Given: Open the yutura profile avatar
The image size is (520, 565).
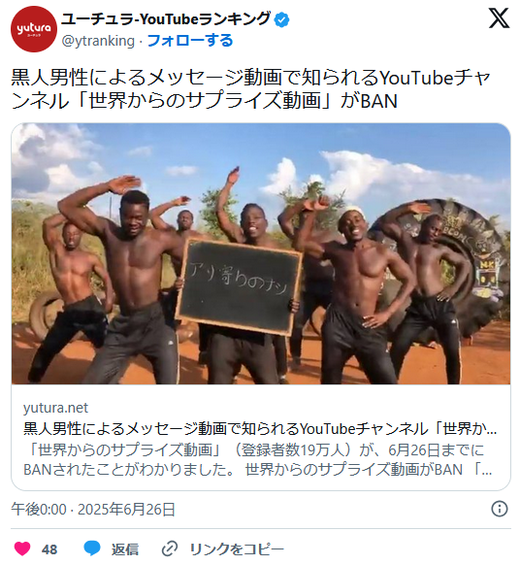Looking at the screenshot, I should click(x=34, y=29).
